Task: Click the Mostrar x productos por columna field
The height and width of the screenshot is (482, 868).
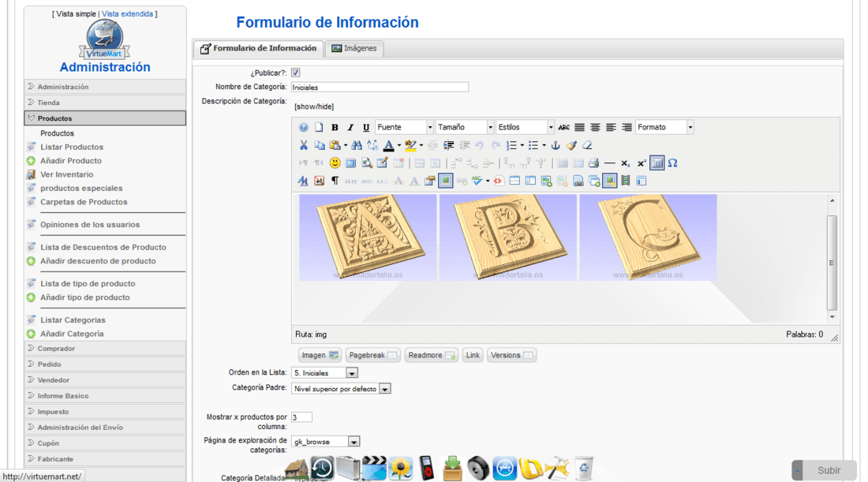Action: [x=301, y=417]
